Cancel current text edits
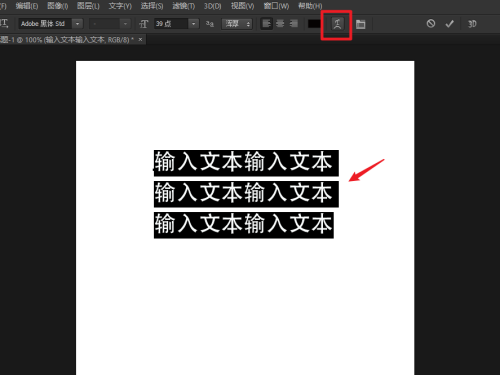 point(431,23)
